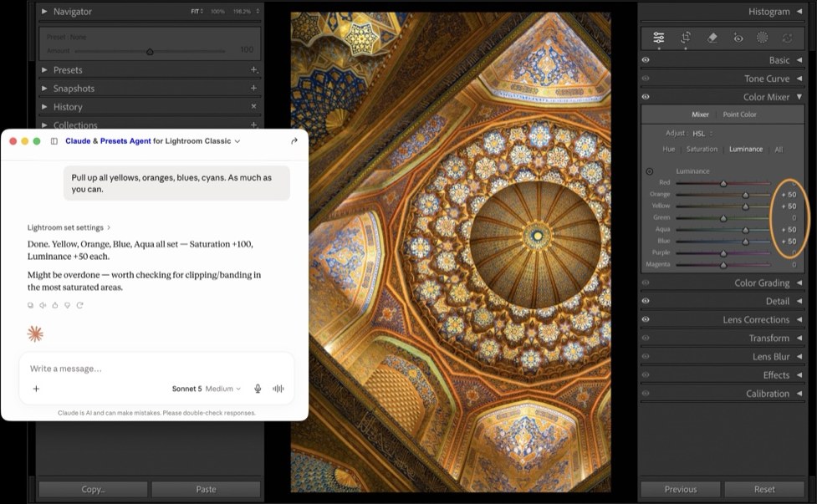The width and height of the screenshot is (817, 504).
Task: Toggle Basic panel visibility eye
Action: [x=646, y=60]
